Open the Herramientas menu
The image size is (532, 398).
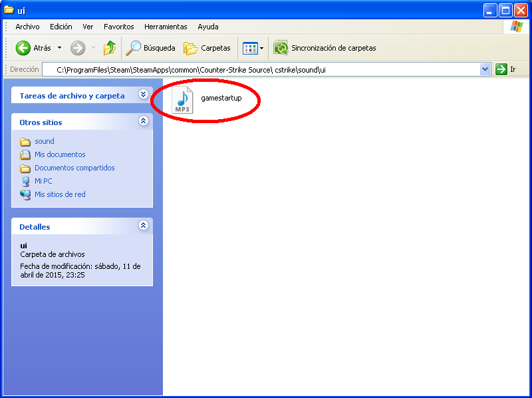166,27
